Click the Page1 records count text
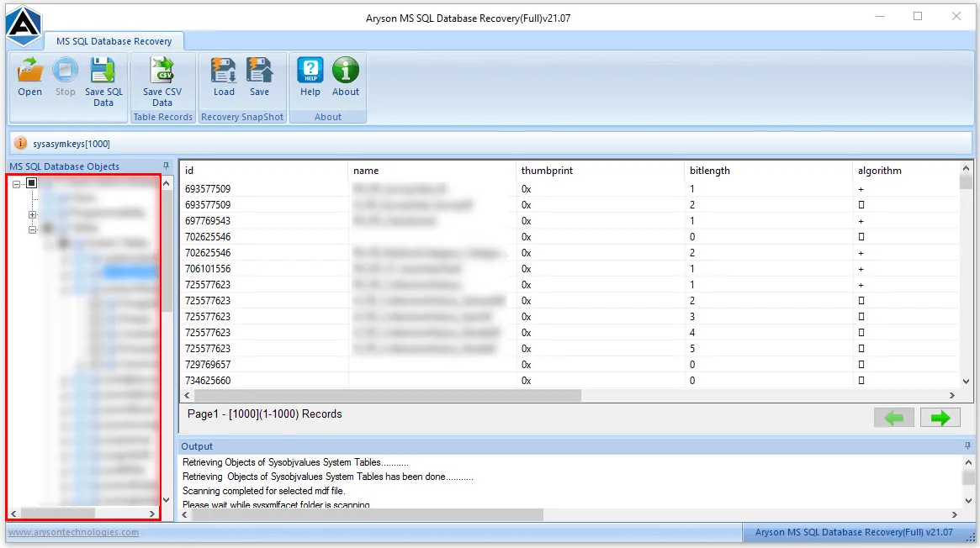This screenshot has width=980, height=548. point(264,414)
